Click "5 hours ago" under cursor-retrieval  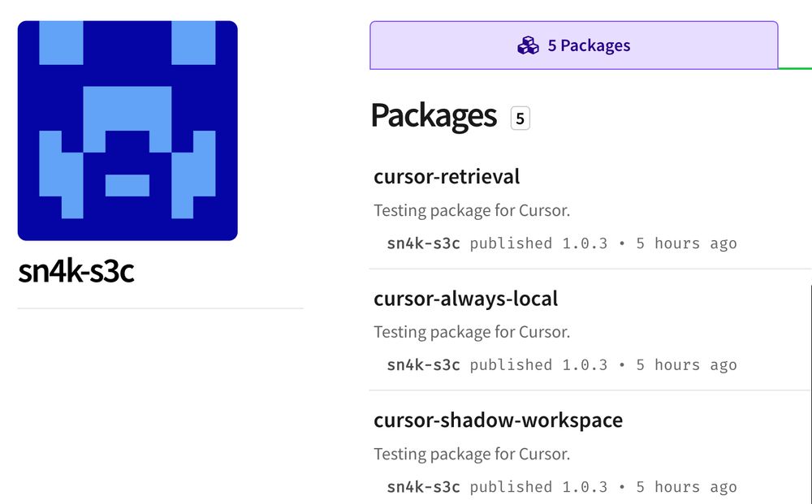pos(686,243)
